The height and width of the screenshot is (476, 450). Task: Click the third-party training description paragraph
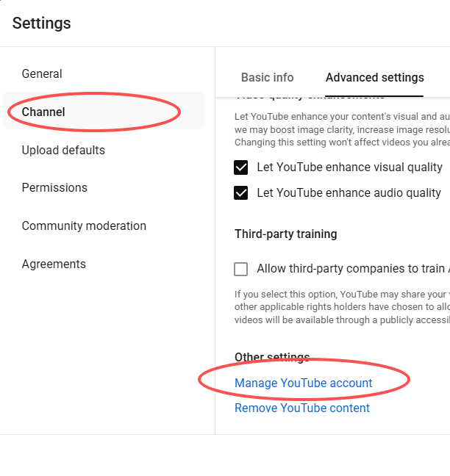click(342, 307)
